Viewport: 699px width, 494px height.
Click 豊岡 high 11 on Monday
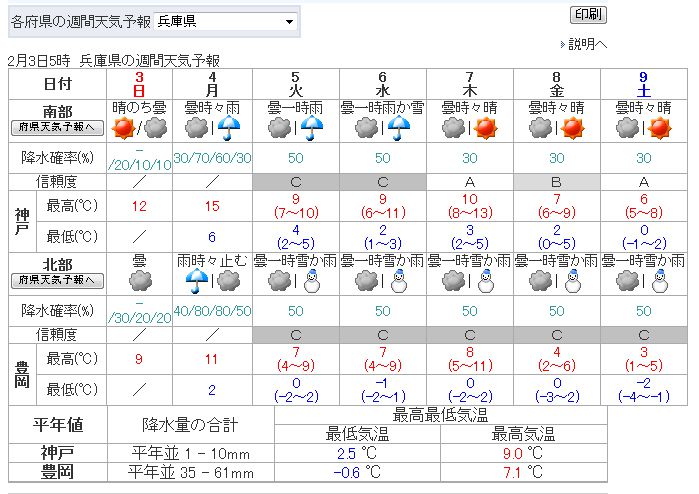pos(212,359)
